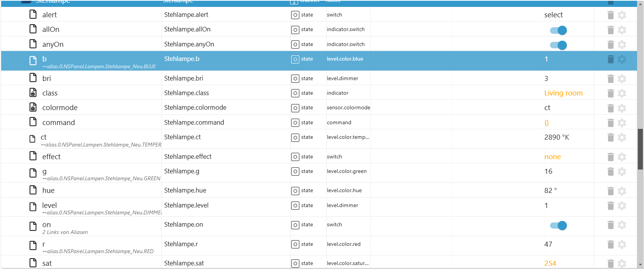The height and width of the screenshot is (270, 644).
Task: Click the locked file icon beside class
Action: (x=33, y=93)
